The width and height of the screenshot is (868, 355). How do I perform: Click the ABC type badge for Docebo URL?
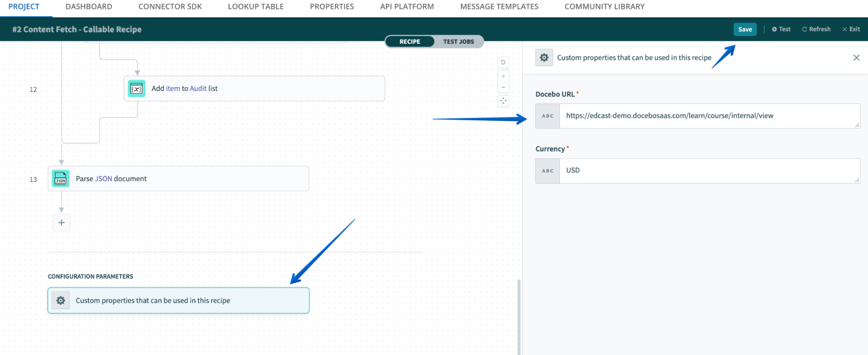tap(548, 116)
